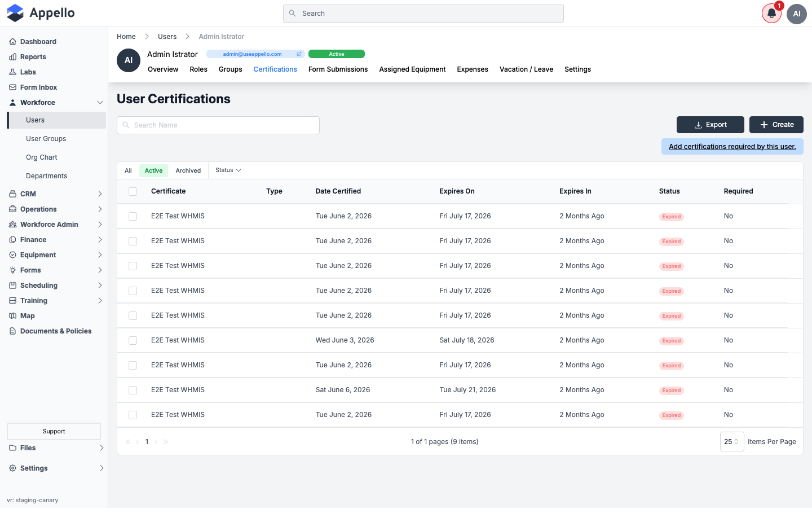Click the Training sidebar icon
This screenshot has height=518, width=812.
pyautogui.click(x=12, y=301)
